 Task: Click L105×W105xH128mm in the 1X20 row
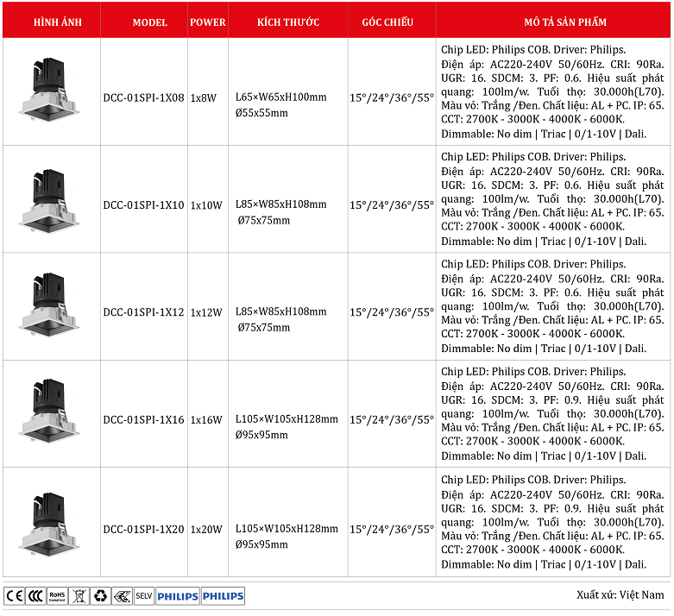(287, 528)
